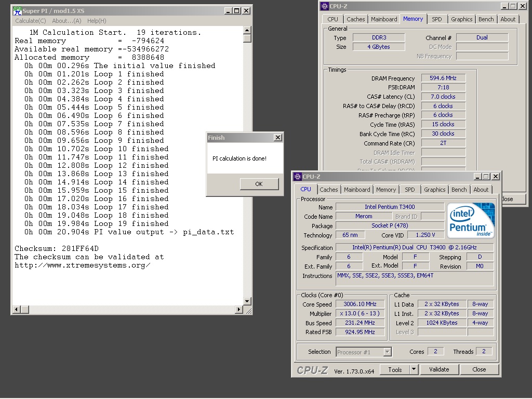Click the Bus Speed value 231.24 MHz
Viewport: 532px width, 399px height.
pyautogui.click(x=360, y=323)
